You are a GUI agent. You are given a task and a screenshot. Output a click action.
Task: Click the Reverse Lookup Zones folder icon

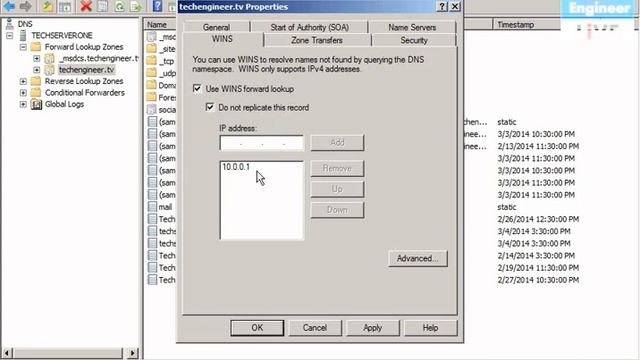36,81
